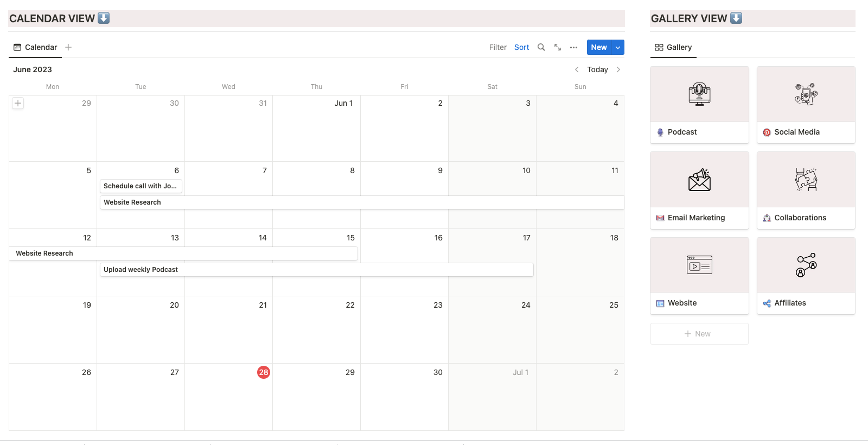Open the Podcast gallery card image
Screen dimensions: 868x445
click(699, 94)
